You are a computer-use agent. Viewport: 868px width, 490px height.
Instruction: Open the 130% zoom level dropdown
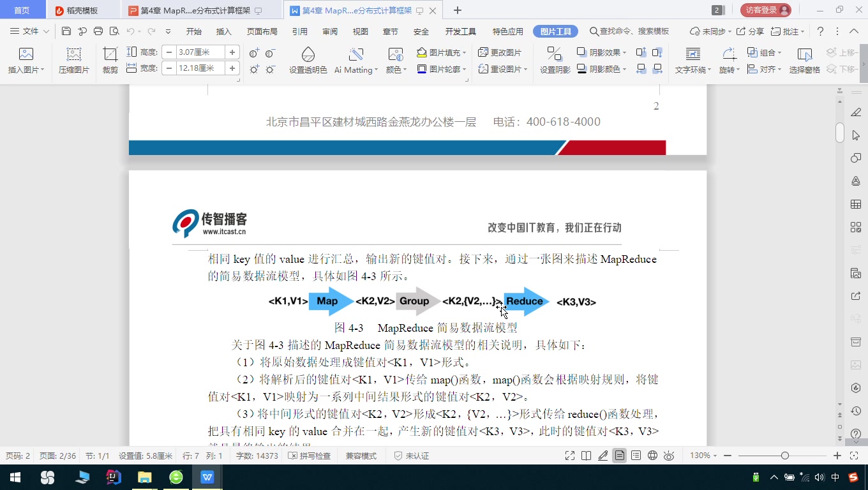pyautogui.click(x=702, y=456)
